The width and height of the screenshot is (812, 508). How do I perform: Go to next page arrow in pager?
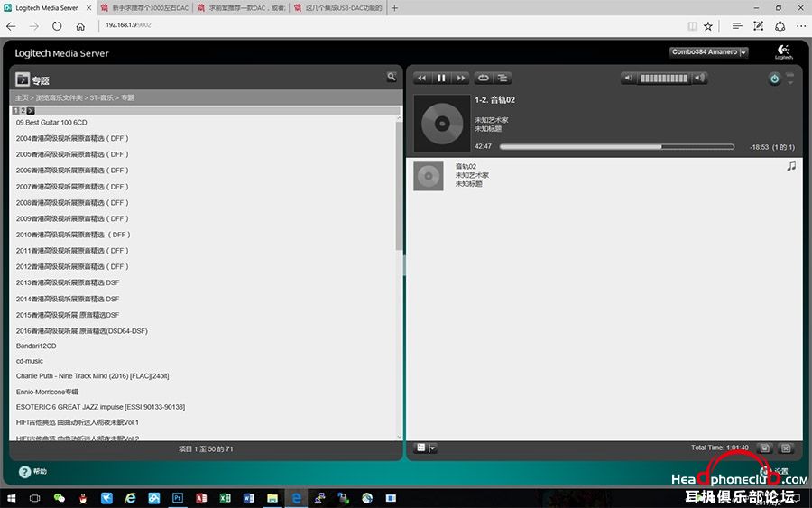tap(31, 111)
